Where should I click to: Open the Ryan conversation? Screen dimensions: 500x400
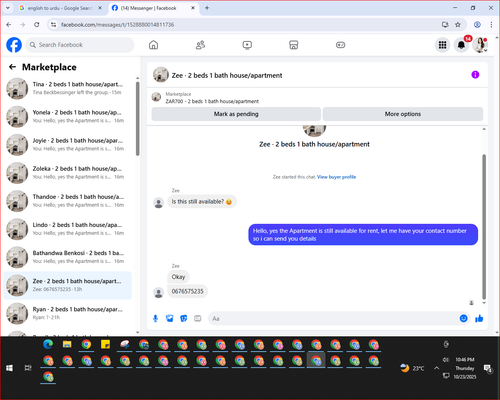68,313
